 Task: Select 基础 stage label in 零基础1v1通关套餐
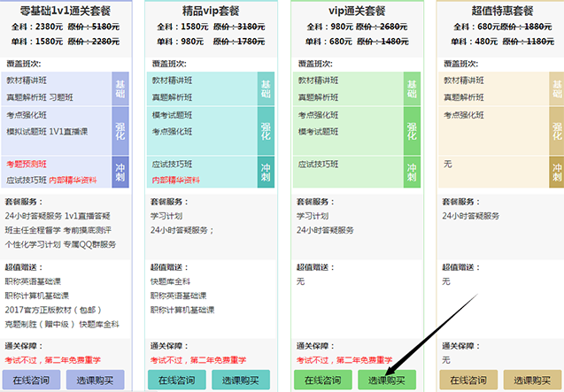point(120,89)
